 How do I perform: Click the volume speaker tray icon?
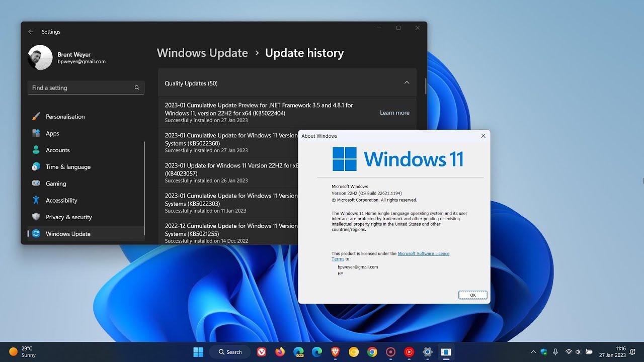(x=578, y=352)
